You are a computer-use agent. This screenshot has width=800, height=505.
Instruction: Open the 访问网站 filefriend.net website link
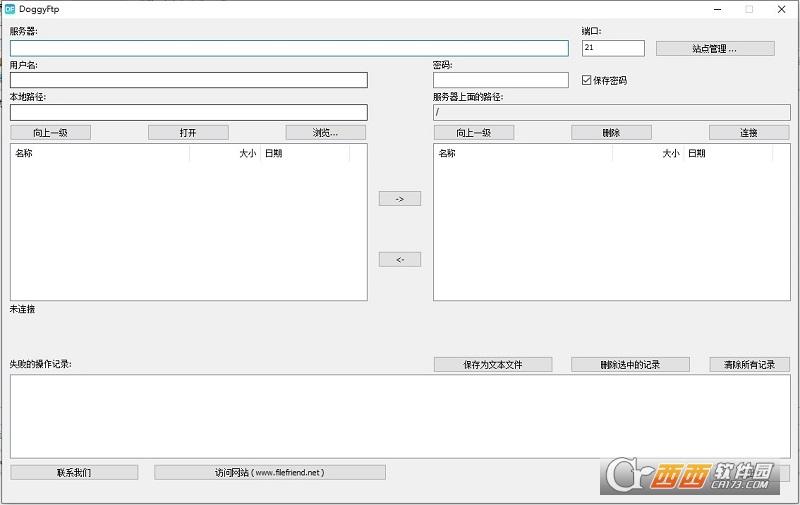[x=269, y=472]
